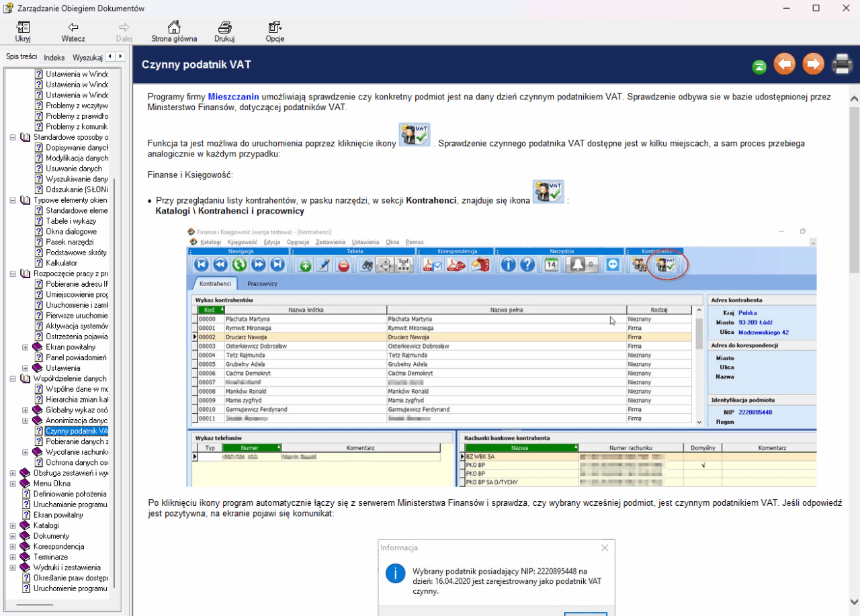
Task: Click the Kontrahenci screenshot image
Action: coord(501,356)
